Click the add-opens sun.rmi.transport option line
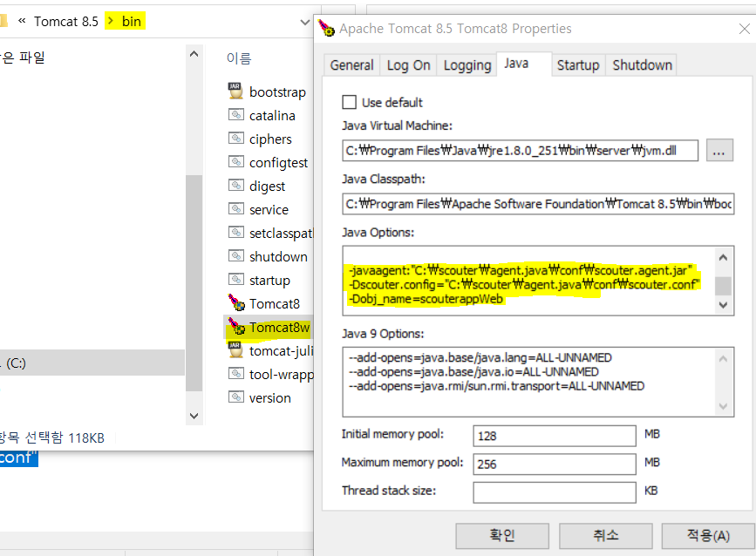756x556 pixels. coord(497,386)
